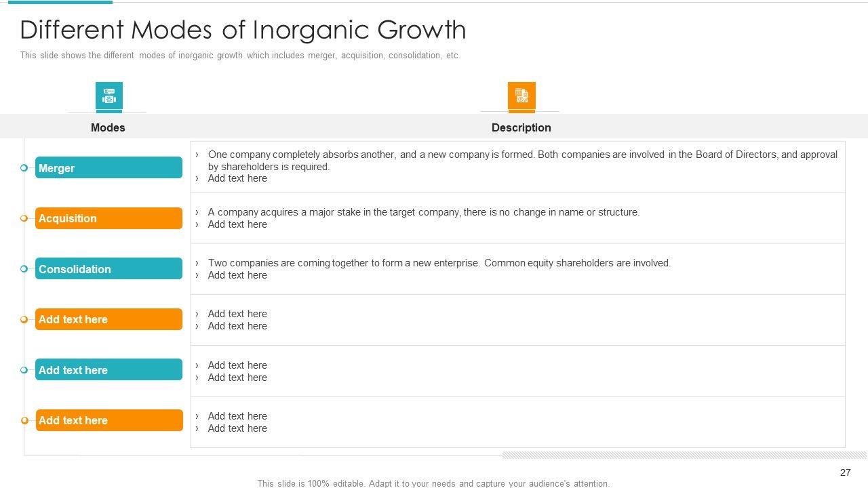Select the orange Acquisition label box
This screenshot has height=488, width=868.
point(108,218)
